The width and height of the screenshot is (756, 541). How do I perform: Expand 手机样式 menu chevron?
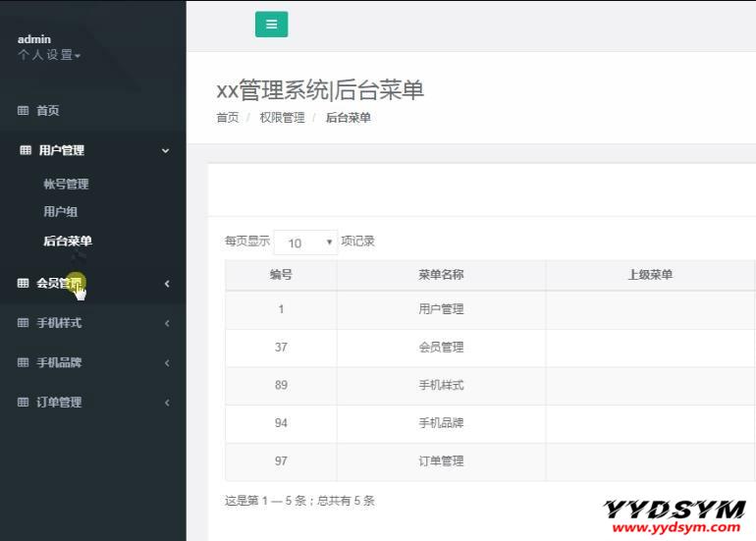point(167,323)
